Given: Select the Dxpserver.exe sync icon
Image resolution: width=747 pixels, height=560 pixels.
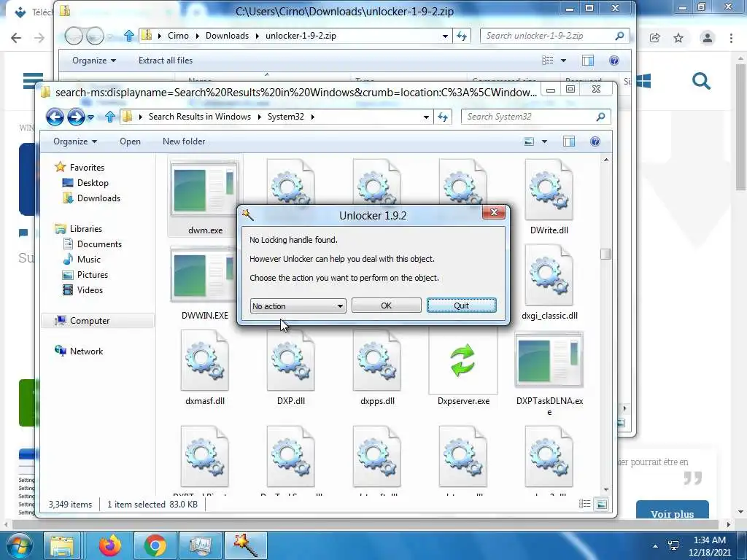Looking at the screenshot, I should 462,360.
